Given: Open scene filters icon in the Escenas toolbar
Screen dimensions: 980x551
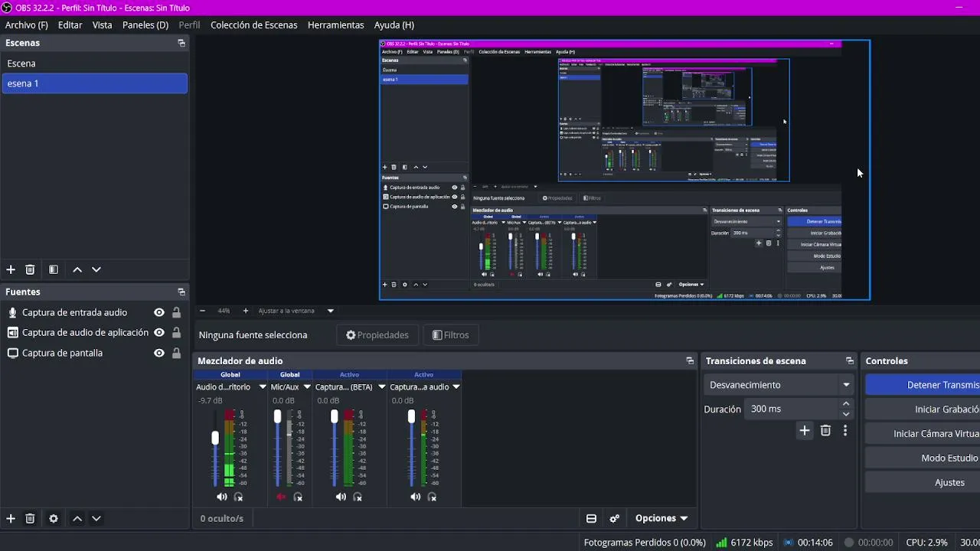Looking at the screenshot, I should [54, 269].
